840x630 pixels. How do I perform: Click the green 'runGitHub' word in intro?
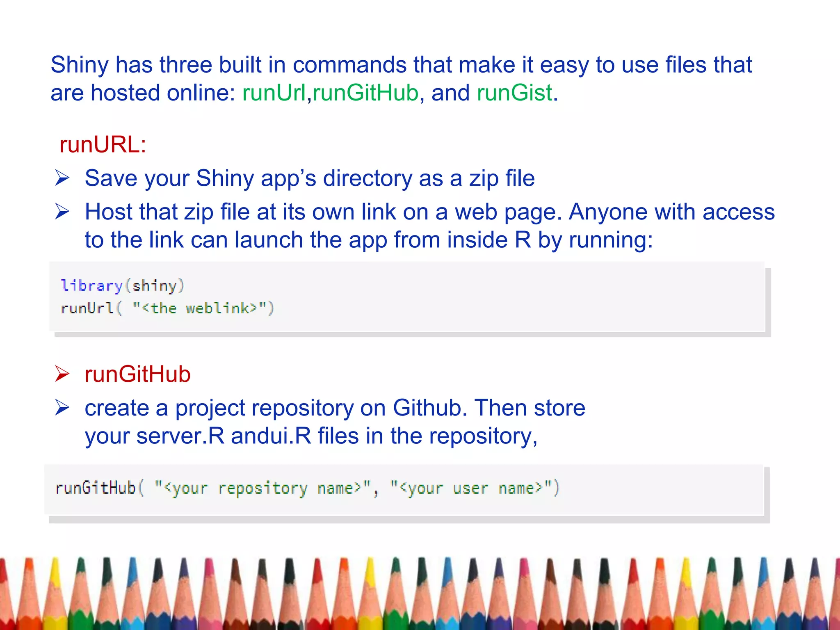[x=365, y=93]
